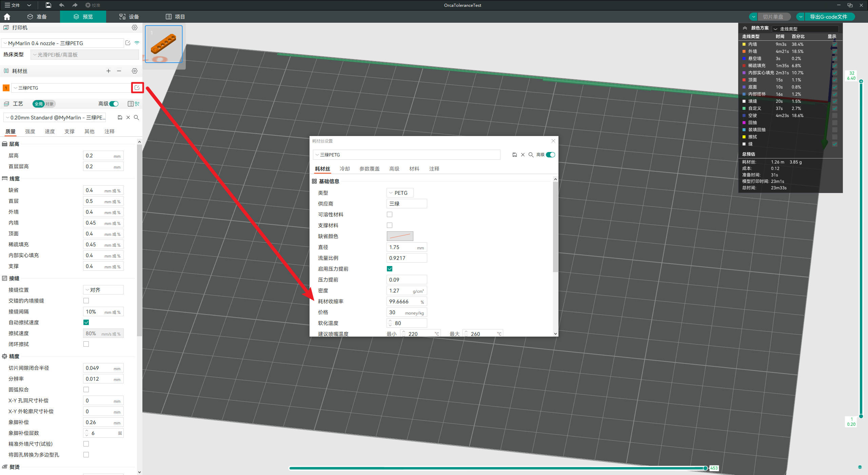Open printer settings gear icon
Viewport: 868px width, 475px height.
pos(135,27)
